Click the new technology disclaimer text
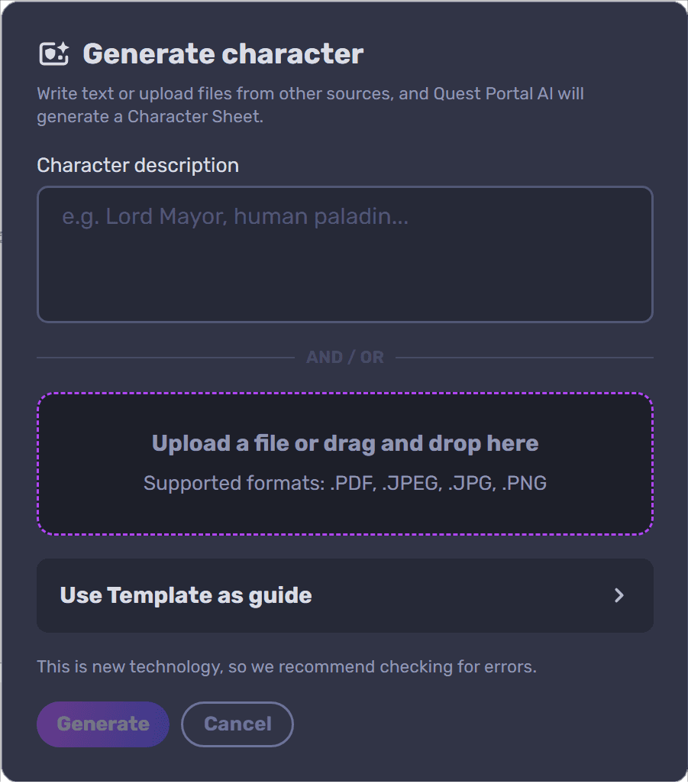The width and height of the screenshot is (688, 784). tap(287, 666)
